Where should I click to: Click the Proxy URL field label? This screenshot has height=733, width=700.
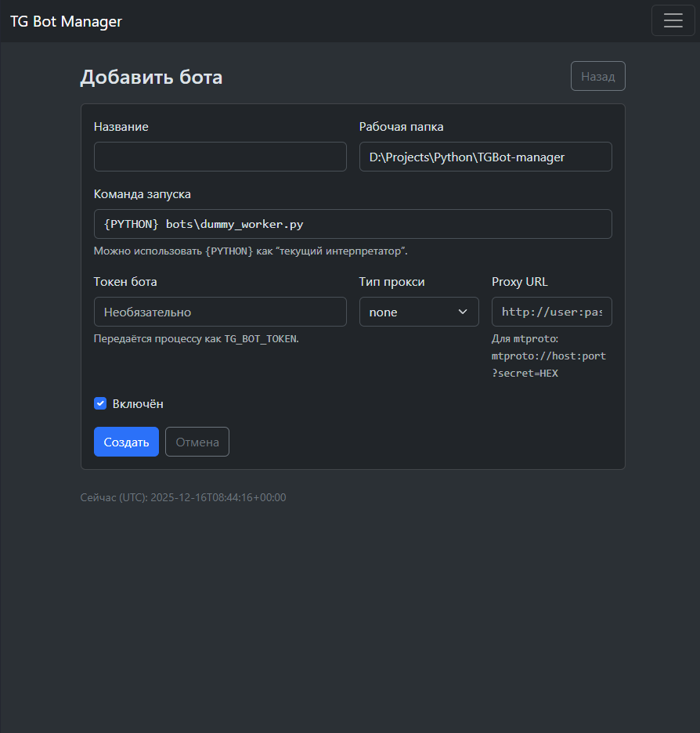coord(519,282)
